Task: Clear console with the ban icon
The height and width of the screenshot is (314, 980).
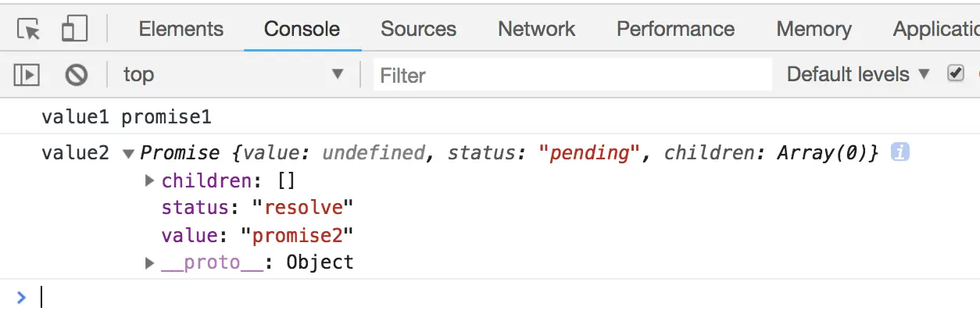Action: coord(76,75)
